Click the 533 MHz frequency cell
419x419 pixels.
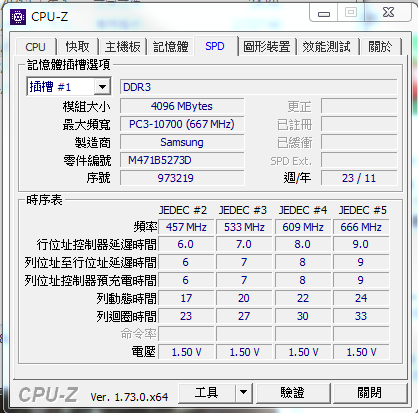point(244,227)
